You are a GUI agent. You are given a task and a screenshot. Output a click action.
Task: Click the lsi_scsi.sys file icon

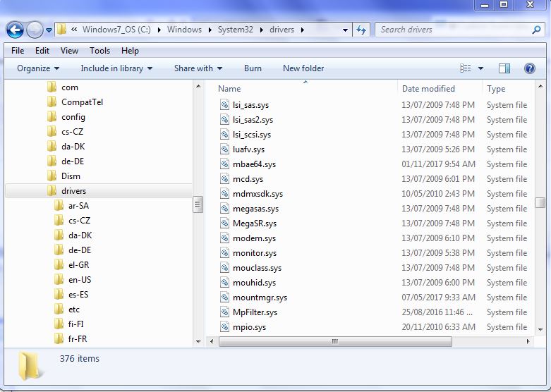[x=224, y=134]
